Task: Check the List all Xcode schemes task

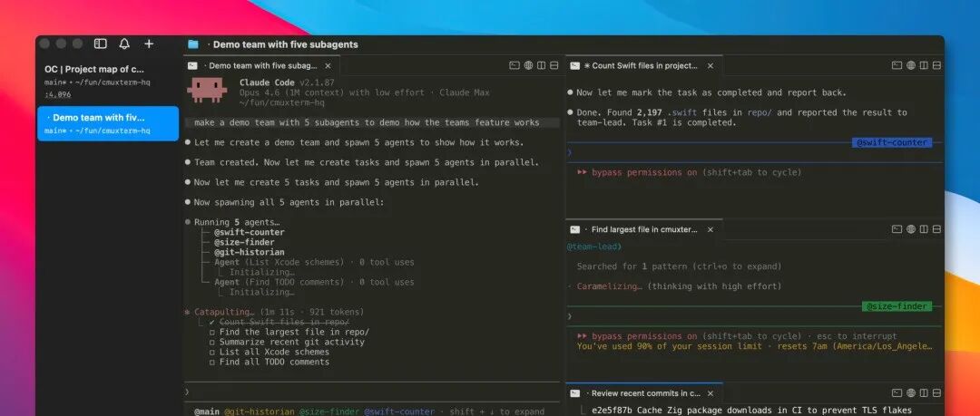Action: coord(212,353)
